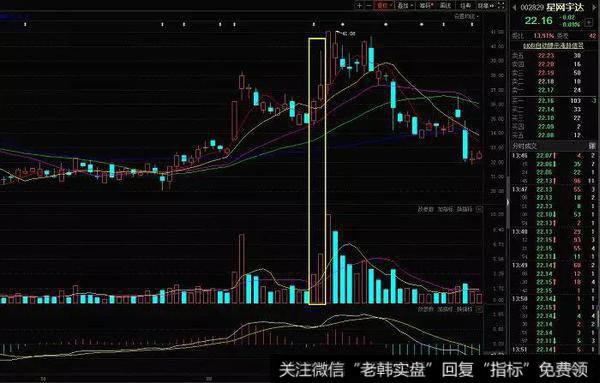Open the 设置均线 moving average dropdown
This screenshot has width=600, height=383.
pyautogui.click(x=466, y=16)
